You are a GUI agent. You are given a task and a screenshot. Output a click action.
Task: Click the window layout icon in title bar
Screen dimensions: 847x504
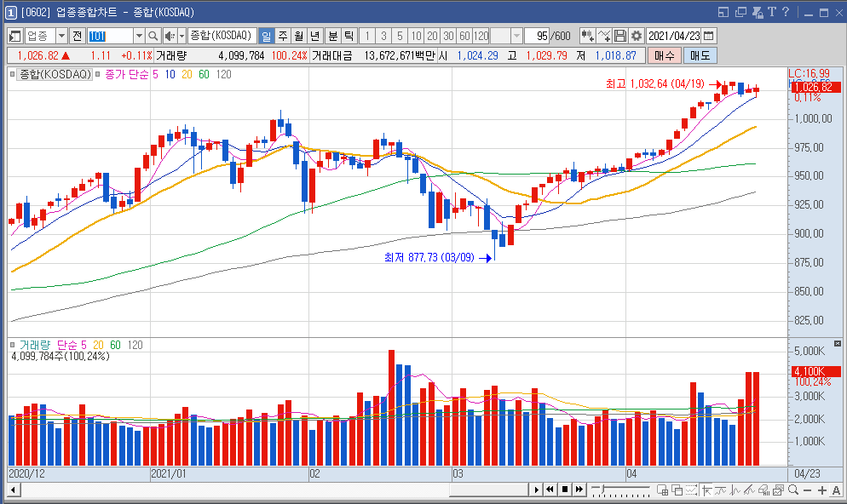coord(723,12)
